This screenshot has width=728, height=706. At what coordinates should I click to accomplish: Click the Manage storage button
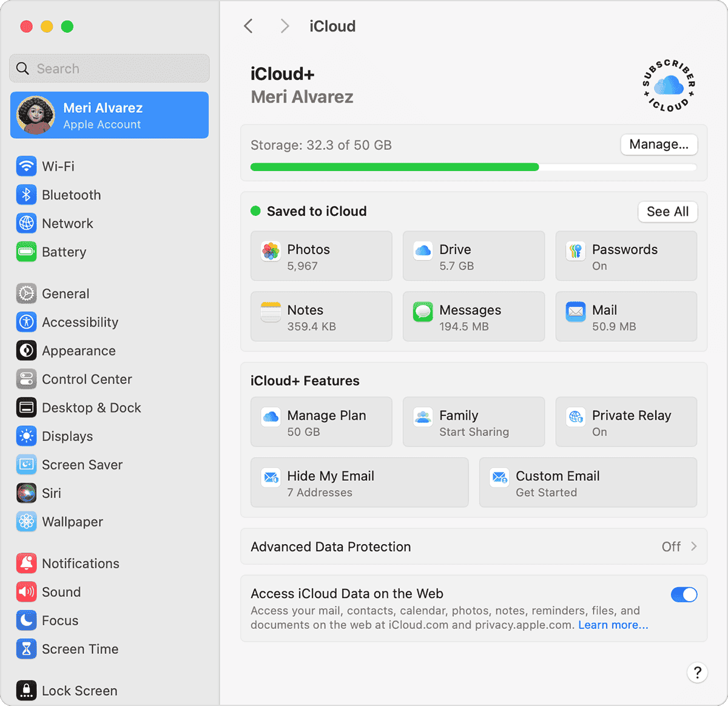coord(659,144)
